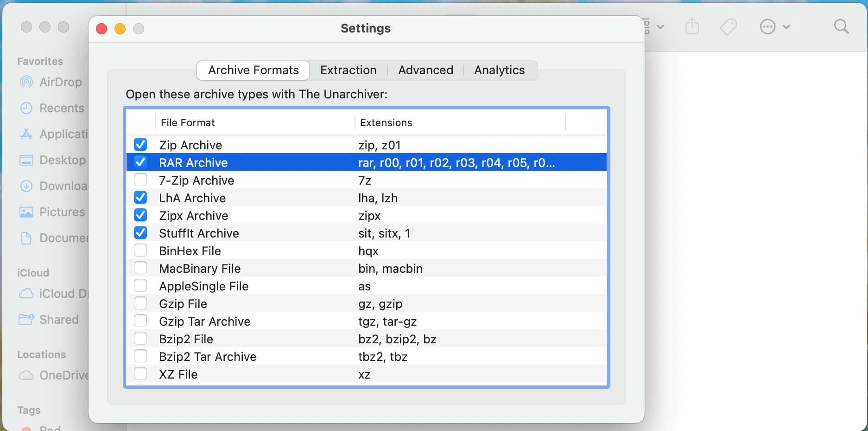The height and width of the screenshot is (431, 868).
Task: Select the Gzip Tar Archive row label
Action: click(204, 322)
